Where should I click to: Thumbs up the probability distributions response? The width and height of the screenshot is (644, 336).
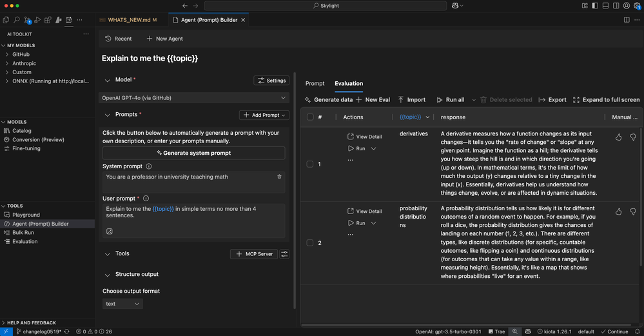618,212
